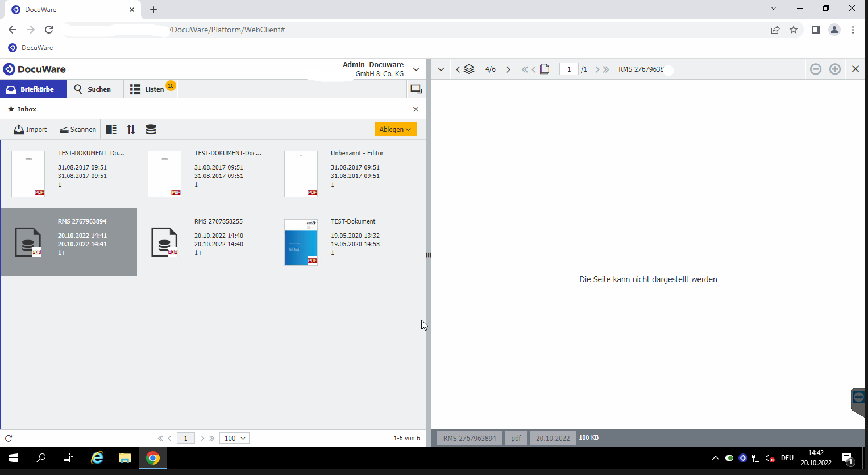Open Internet Explorer from the taskbar
This screenshot has width=868, height=475.
tap(97, 458)
